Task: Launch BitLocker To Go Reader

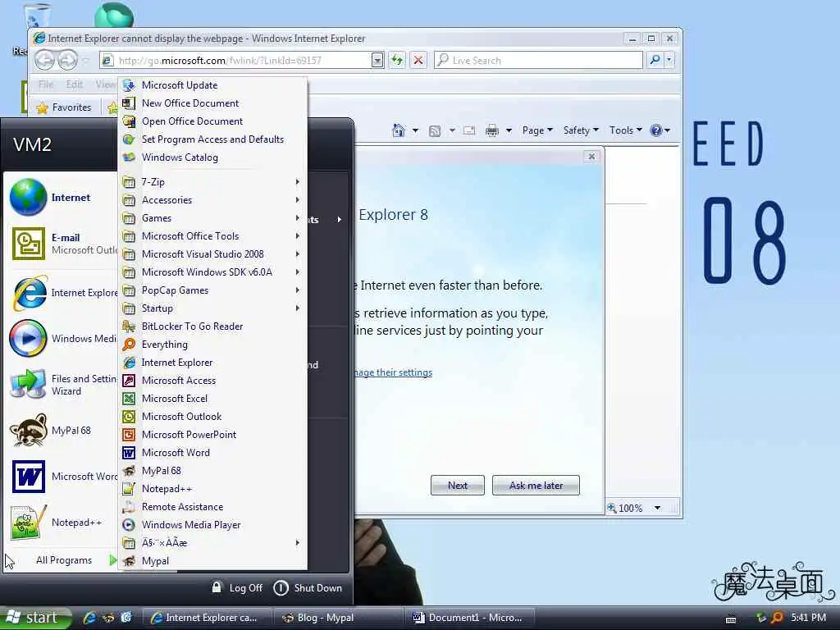Action: [x=212, y=326]
